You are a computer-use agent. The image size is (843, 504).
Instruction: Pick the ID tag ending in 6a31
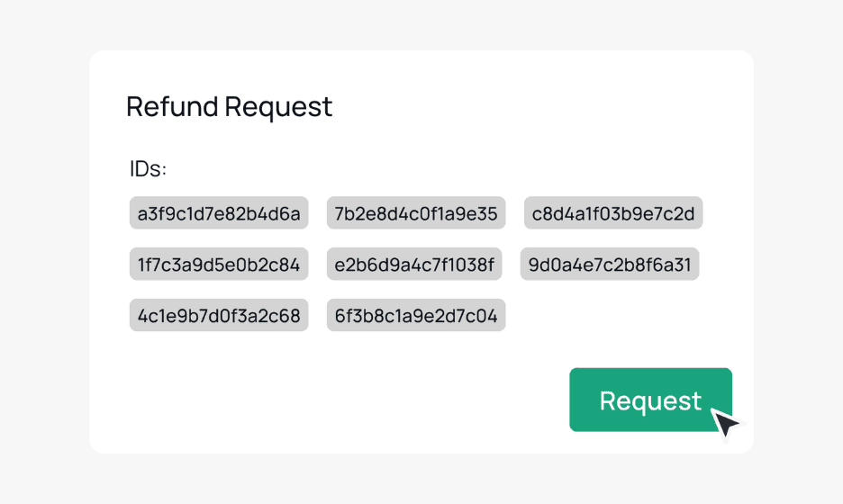coord(610,265)
